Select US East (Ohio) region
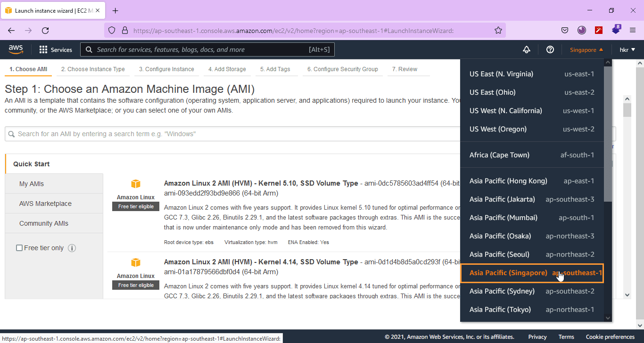The width and height of the screenshot is (644, 343). coord(532,92)
